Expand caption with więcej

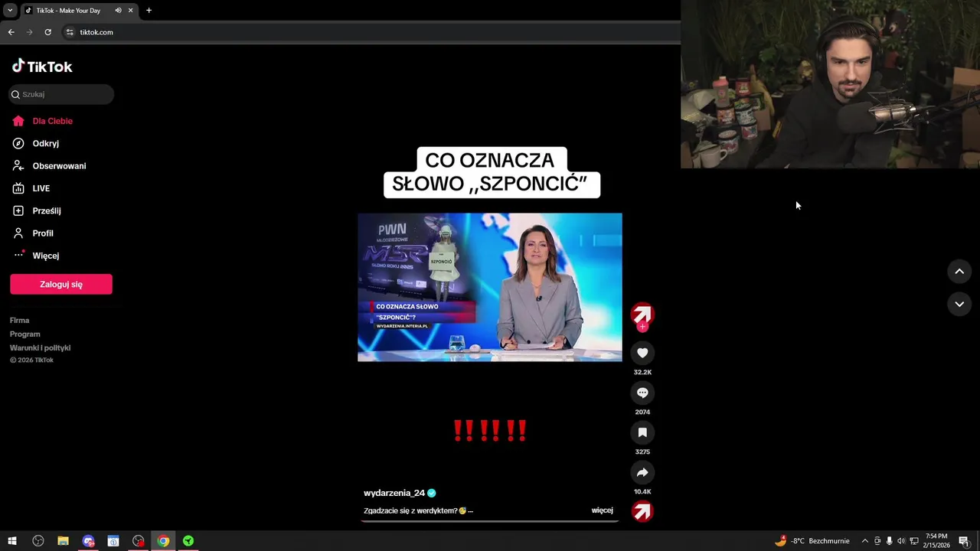pos(602,510)
